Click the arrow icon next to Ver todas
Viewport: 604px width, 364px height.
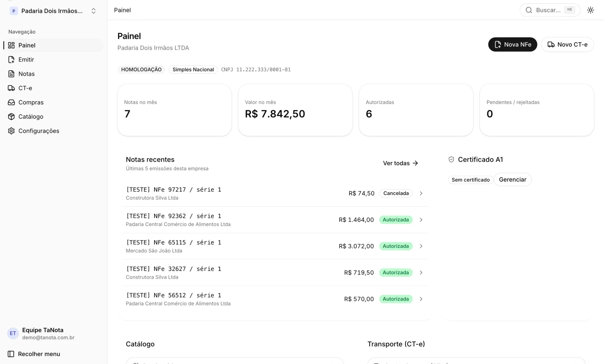(415, 163)
